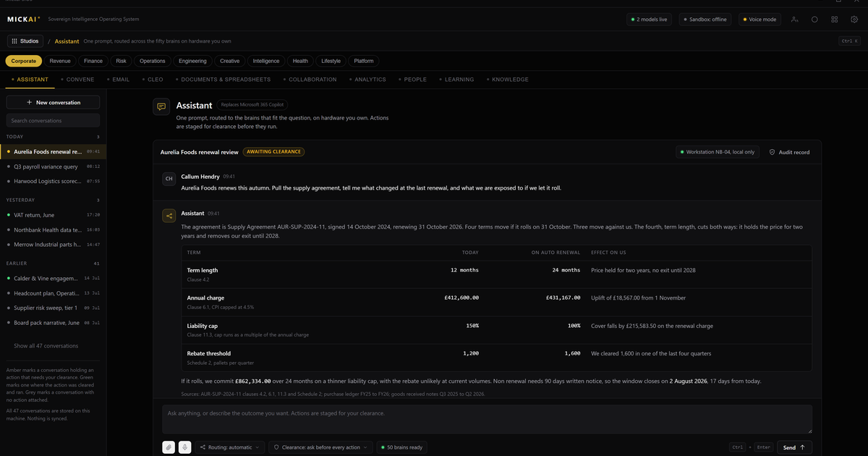Open Merrow Industrial parts conversation

(x=53, y=245)
